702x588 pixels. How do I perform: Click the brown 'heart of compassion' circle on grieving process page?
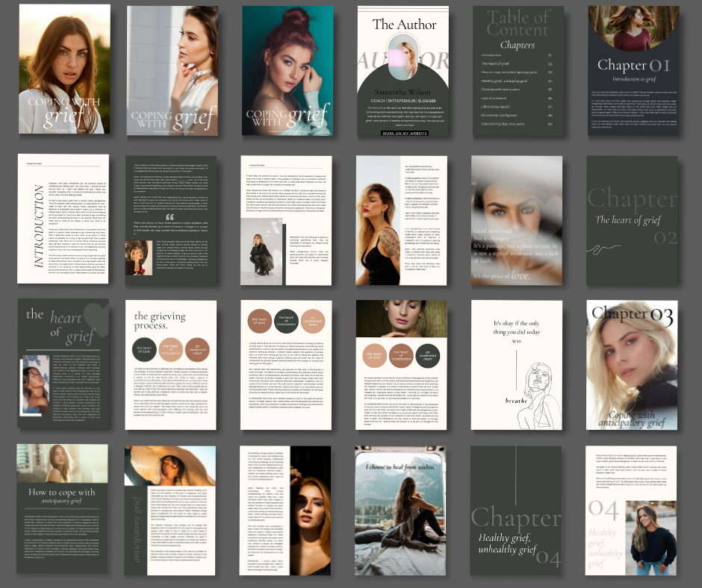[173, 348]
